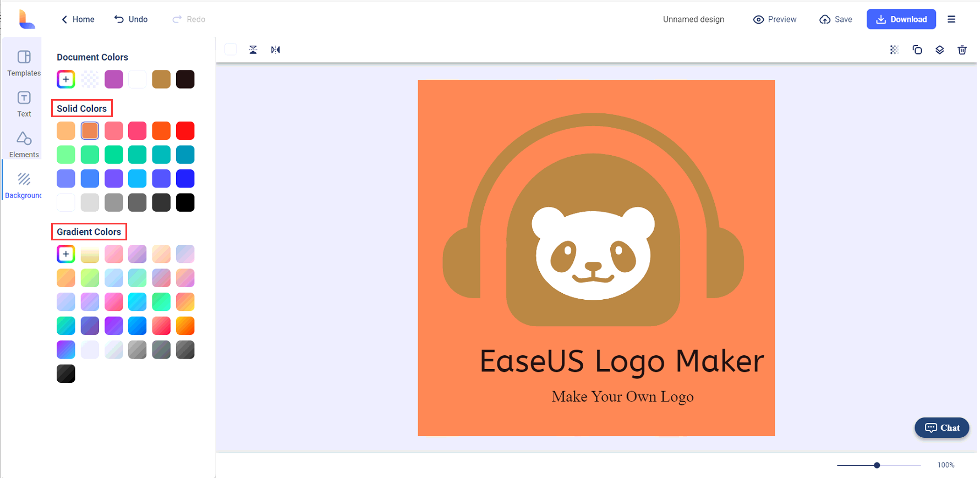
Task: Choose the sky blue solid color
Action: coord(138,179)
